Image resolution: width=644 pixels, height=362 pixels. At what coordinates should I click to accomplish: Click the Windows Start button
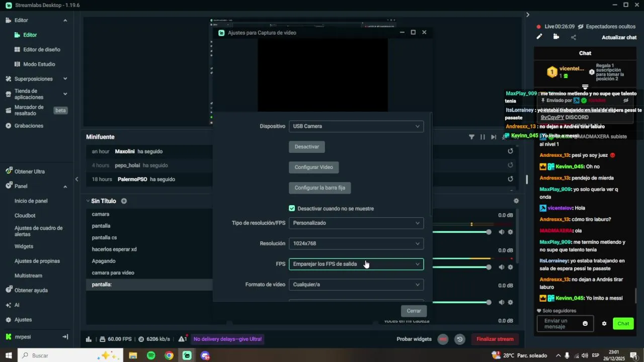coord(9,355)
